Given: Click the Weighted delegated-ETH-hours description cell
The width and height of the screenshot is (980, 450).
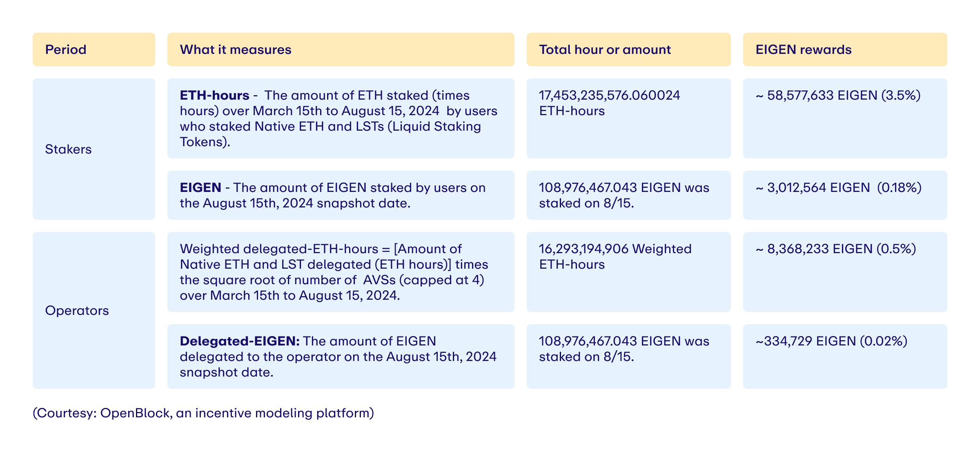Looking at the screenshot, I should pos(341,272).
